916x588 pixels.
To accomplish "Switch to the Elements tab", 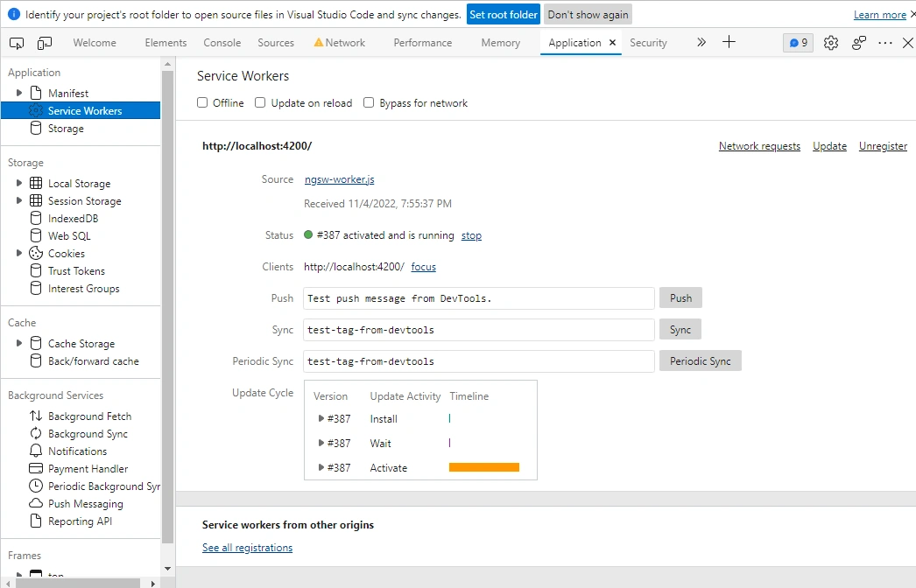I will [x=166, y=43].
